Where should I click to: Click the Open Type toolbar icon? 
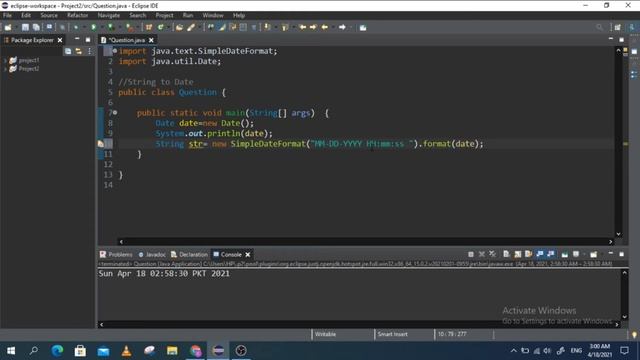coord(179,27)
